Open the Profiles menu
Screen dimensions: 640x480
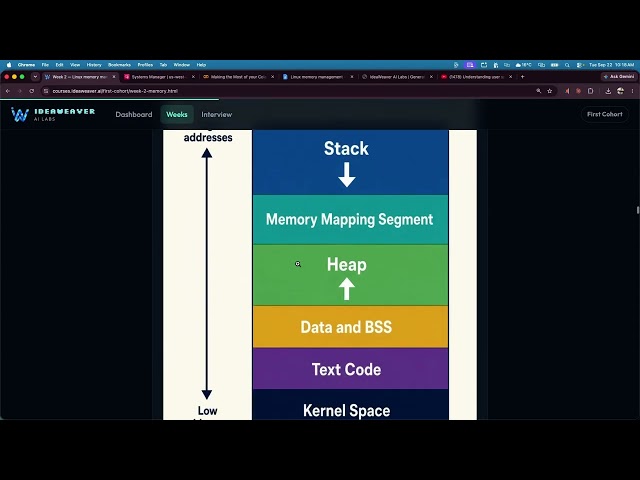(145, 64)
